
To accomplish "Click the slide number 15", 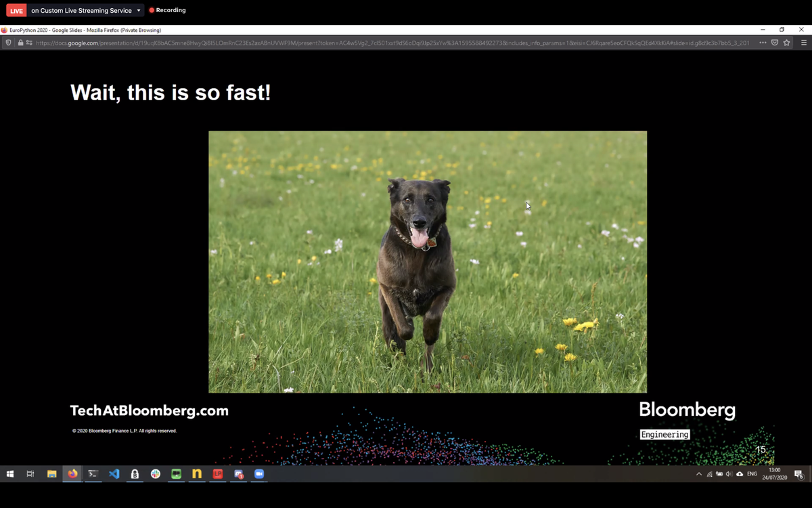I will 761,450.
